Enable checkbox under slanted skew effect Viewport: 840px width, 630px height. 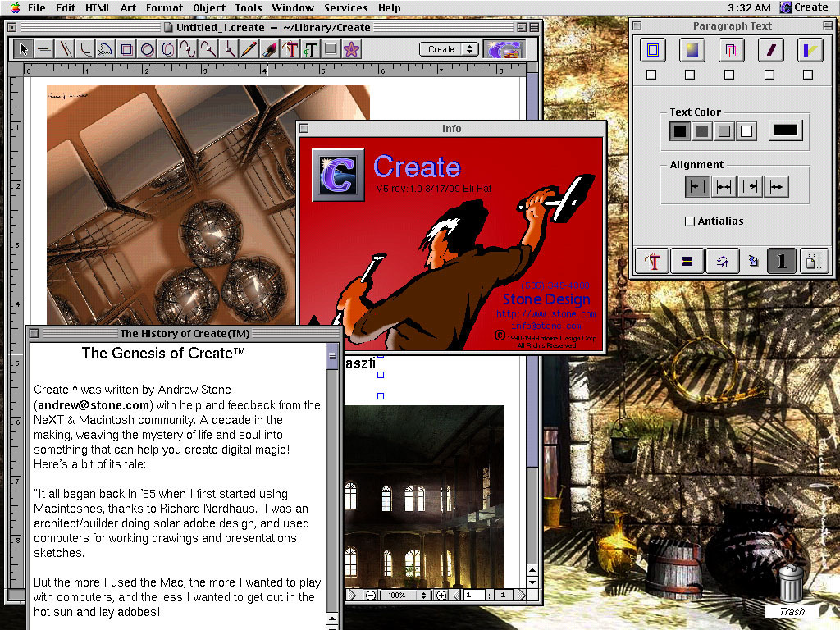[x=769, y=75]
